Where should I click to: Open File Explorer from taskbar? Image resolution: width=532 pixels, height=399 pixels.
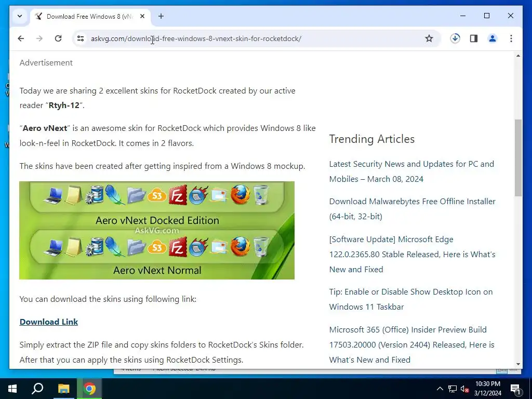63,389
